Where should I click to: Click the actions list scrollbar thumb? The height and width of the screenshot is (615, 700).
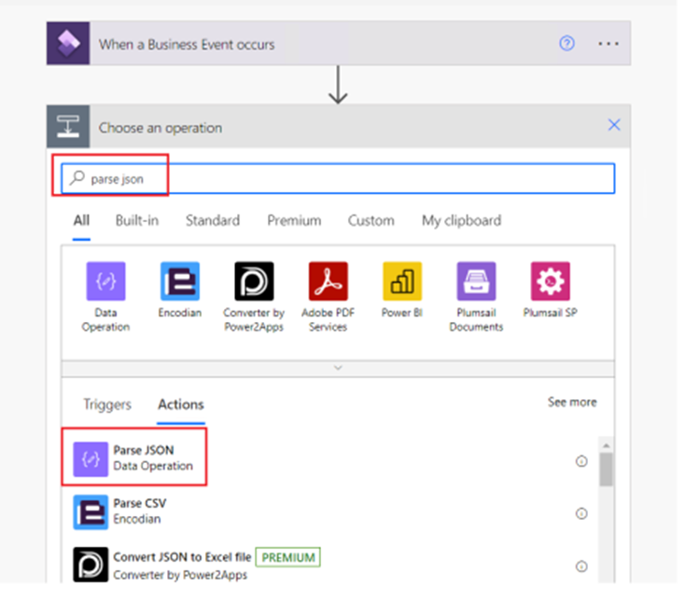tap(607, 469)
